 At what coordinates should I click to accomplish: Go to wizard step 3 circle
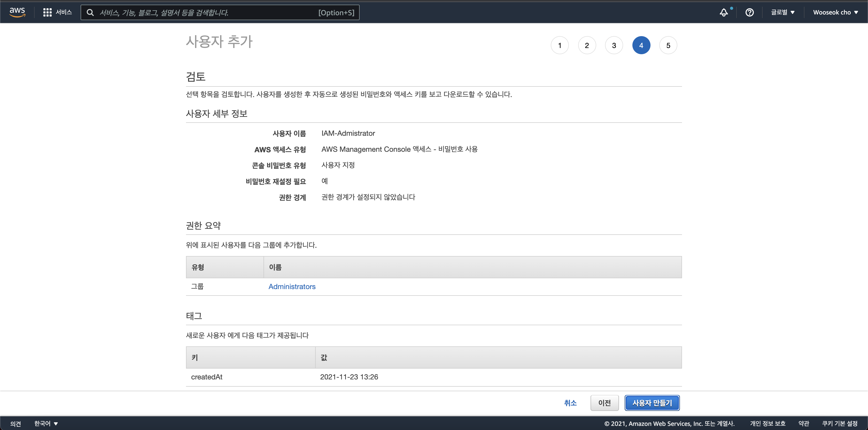(614, 45)
